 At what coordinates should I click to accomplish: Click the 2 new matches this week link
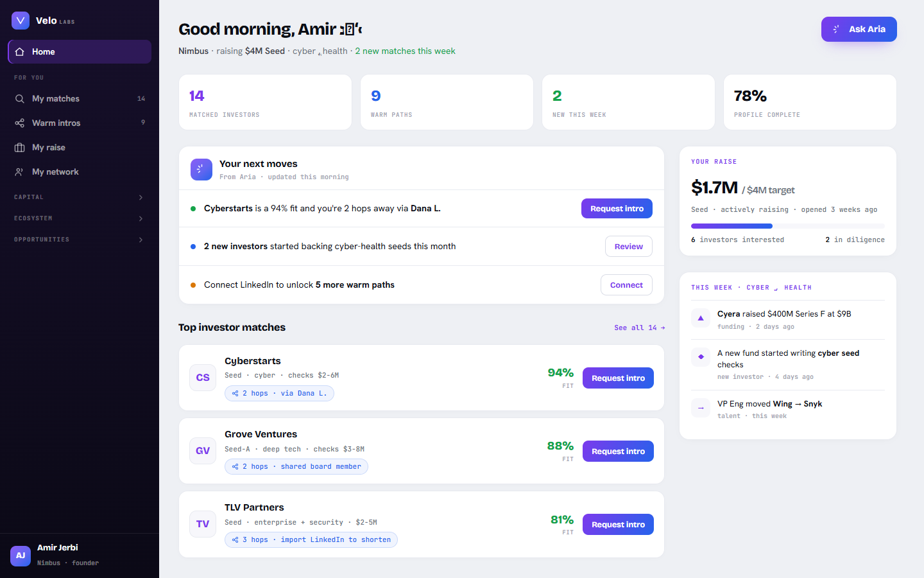point(405,51)
